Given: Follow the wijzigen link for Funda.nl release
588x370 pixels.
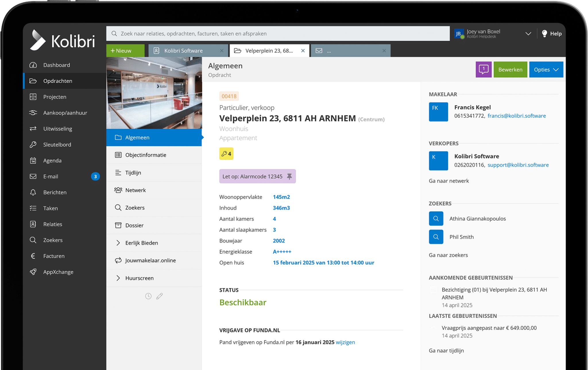Looking at the screenshot, I should (x=345, y=342).
